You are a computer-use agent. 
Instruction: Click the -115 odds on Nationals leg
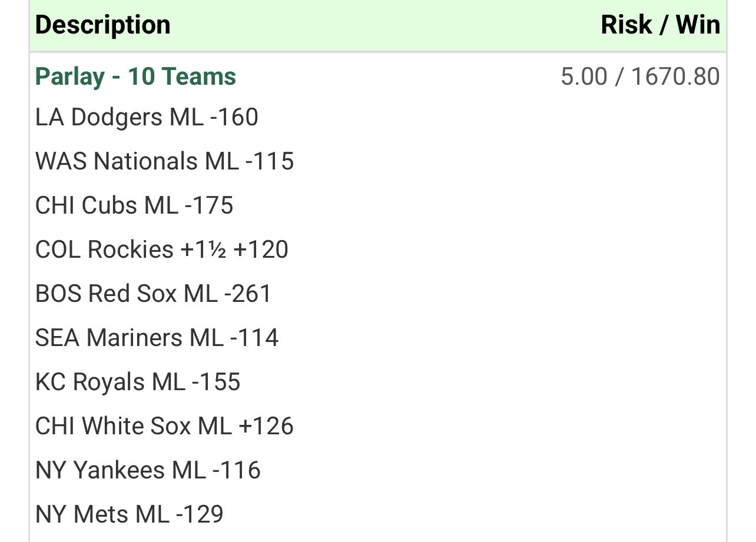270,161
